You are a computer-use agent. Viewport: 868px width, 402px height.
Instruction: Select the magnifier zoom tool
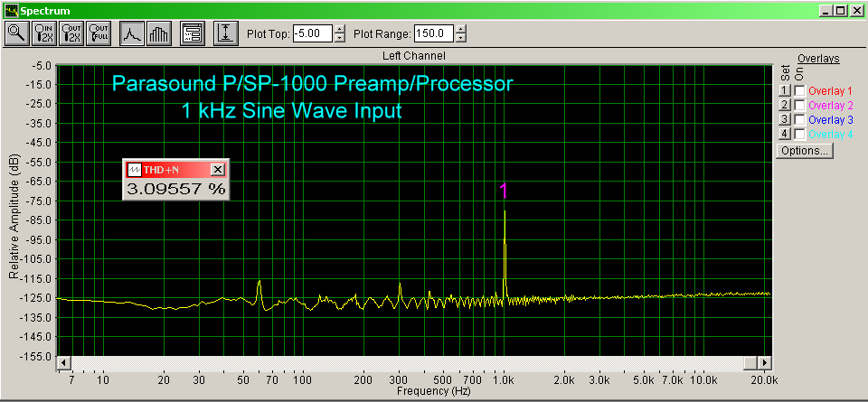coord(16,33)
